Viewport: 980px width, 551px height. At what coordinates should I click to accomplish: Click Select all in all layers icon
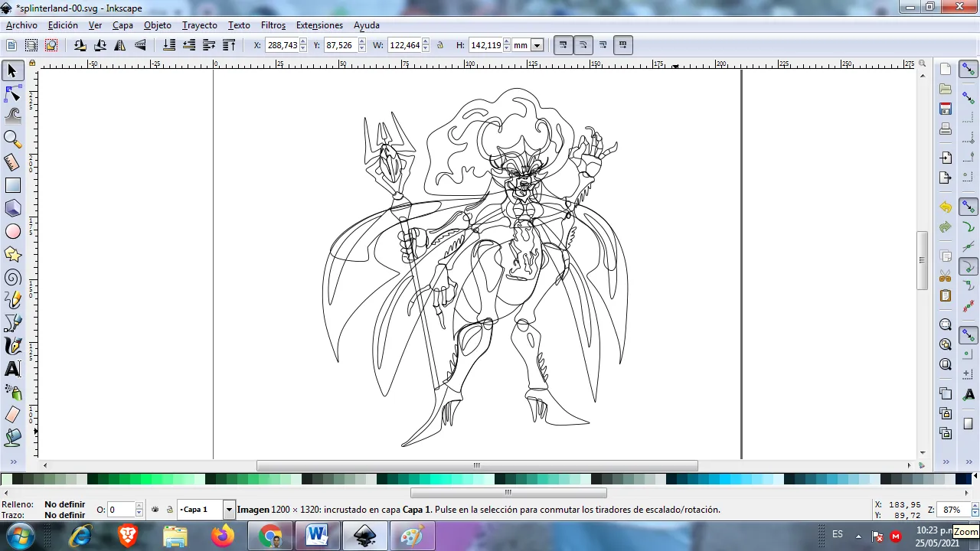click(x=31, y=45)
